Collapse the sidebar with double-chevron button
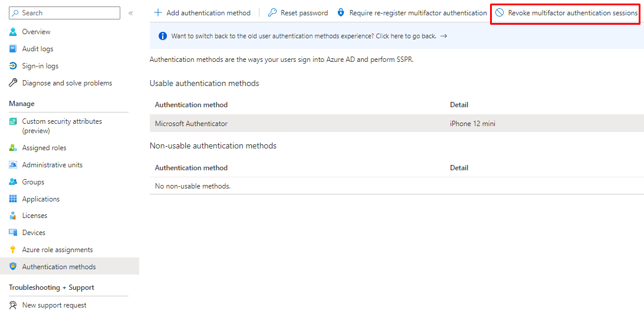Viewport: 644px width, 314px height. [x=130, y=13]
